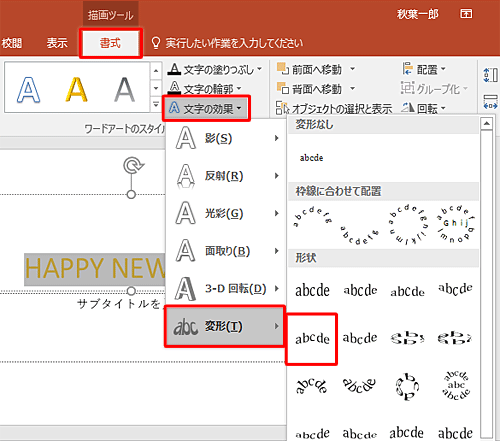Click the 実行したい作業 search box
The image size is (500, 441).
[x=234, y=43]
